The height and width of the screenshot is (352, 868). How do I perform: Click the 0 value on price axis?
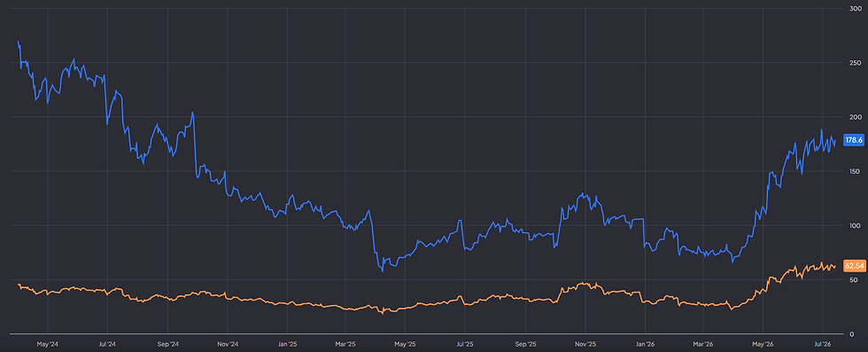[853, 334]
